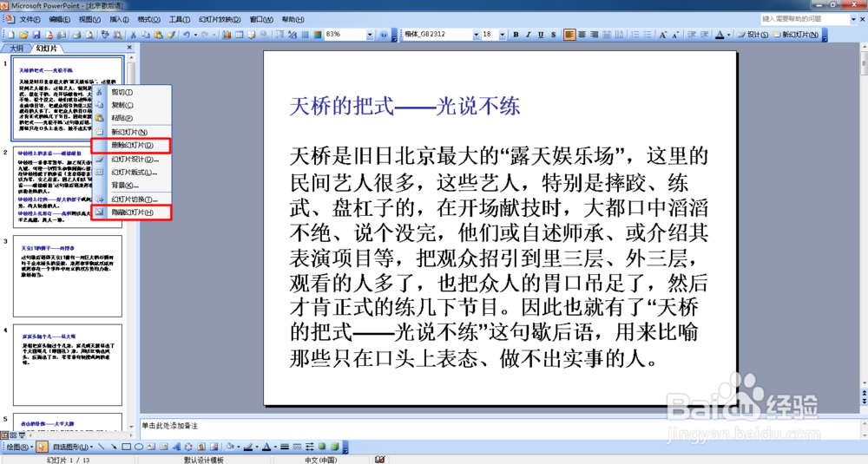This screenshot has width=868, height=464.
Task: Toggle Underline formatting
Action: (541, 35)
